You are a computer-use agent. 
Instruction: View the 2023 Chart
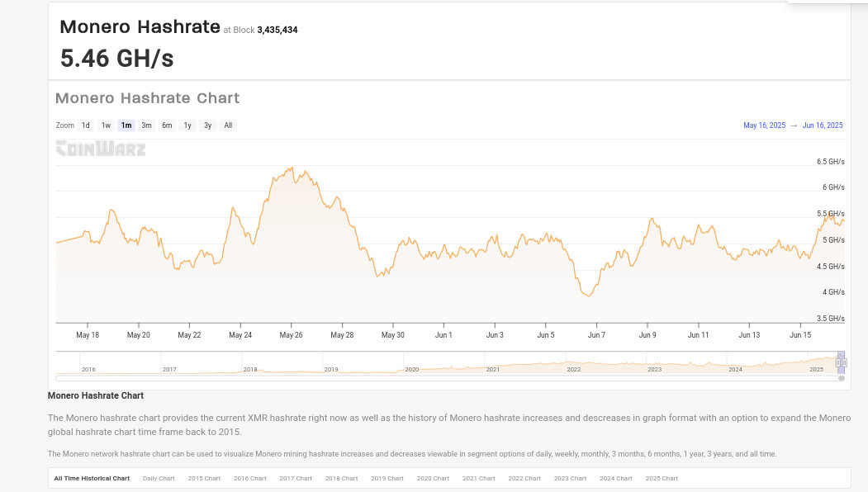coord(570,478)
